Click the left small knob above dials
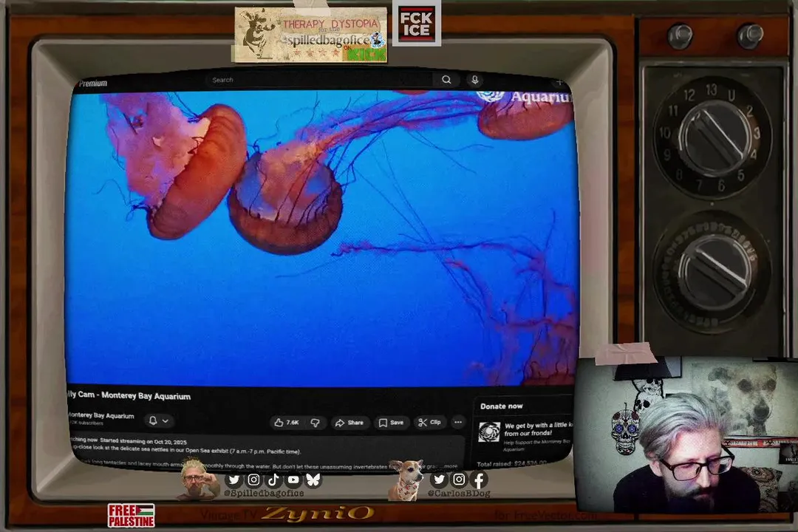This screenshot has width=798, height=532. (680, 36)
